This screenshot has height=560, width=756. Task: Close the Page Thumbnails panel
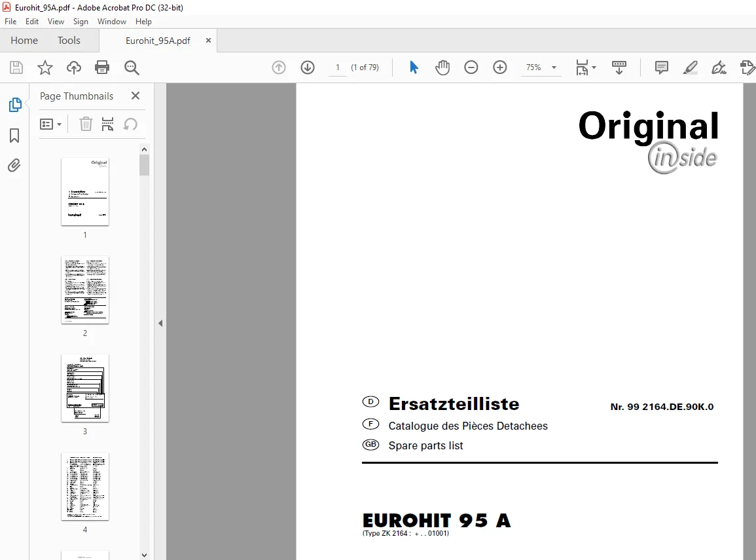135,96
